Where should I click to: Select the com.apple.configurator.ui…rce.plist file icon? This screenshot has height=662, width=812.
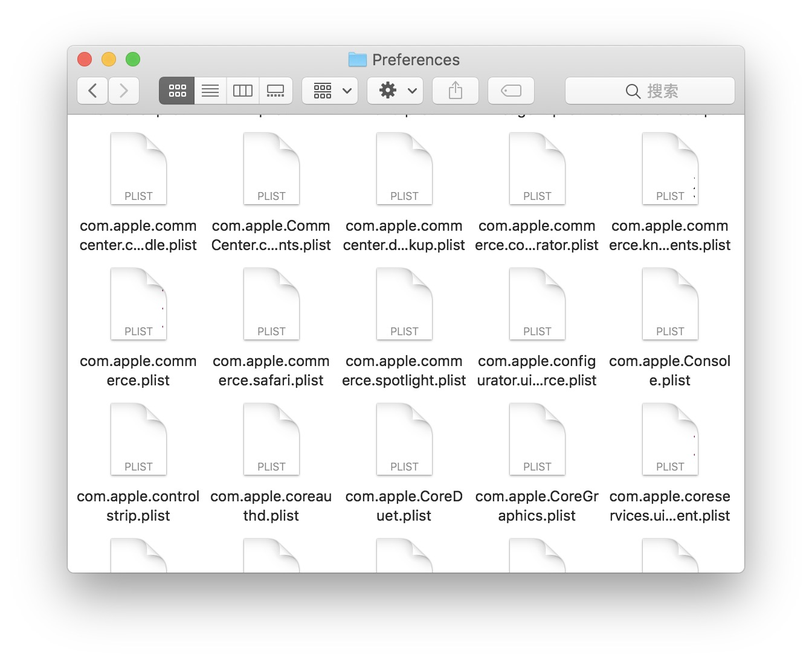[x=537, y=304]
